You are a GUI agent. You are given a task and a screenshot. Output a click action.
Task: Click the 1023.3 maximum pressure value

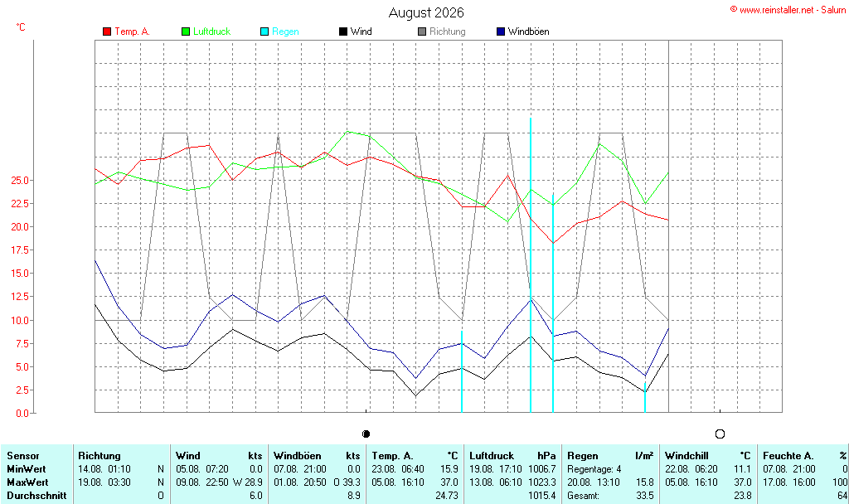(542, 482)
